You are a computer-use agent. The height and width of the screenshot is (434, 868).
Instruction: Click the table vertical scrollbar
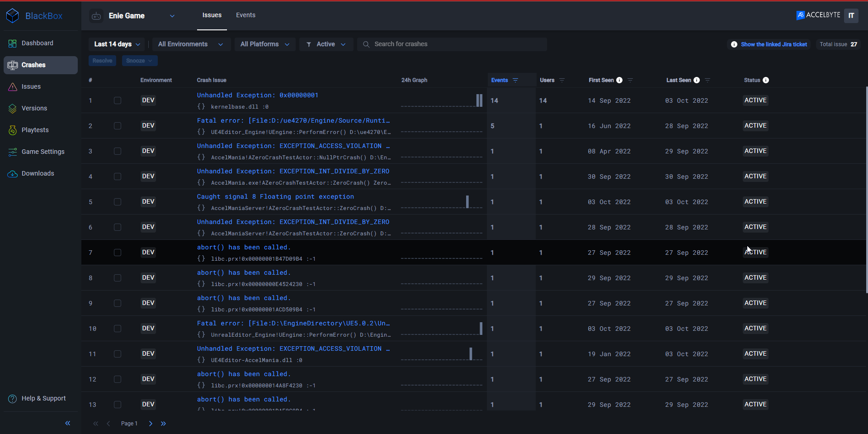[x=866, y=190]
